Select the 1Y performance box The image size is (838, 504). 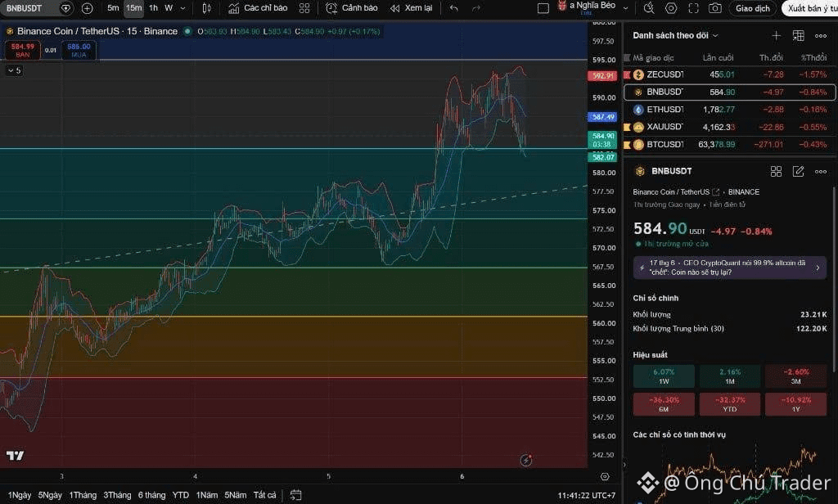point(795,404)
